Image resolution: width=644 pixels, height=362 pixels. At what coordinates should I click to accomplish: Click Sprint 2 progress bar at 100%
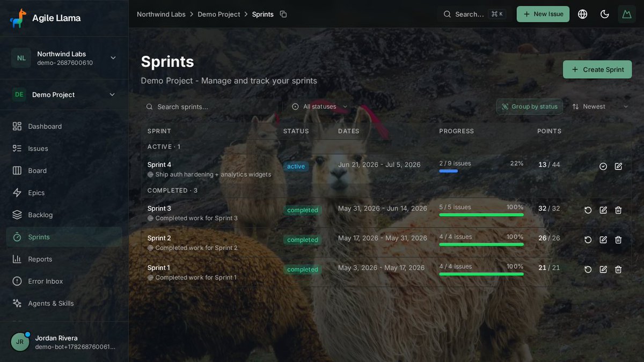[481, 245]
